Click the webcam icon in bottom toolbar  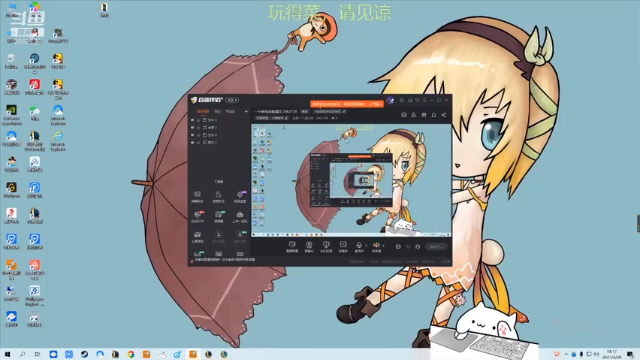[309, 244]
